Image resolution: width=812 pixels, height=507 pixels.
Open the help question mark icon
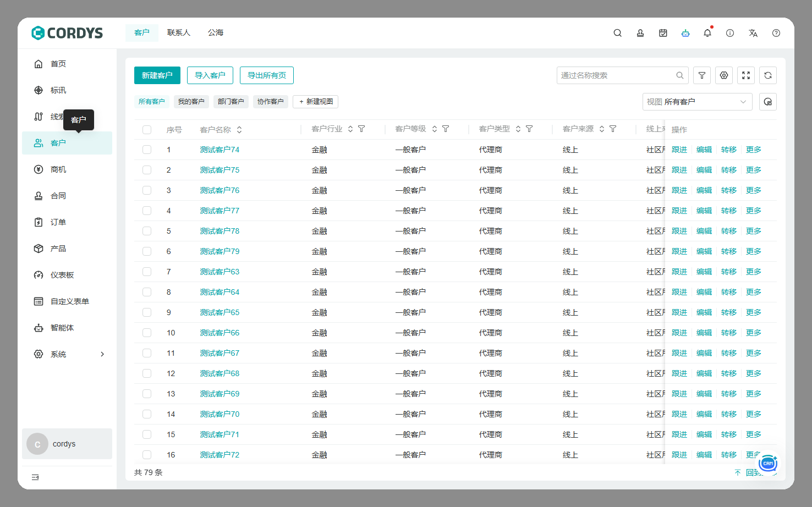point(776,33)
